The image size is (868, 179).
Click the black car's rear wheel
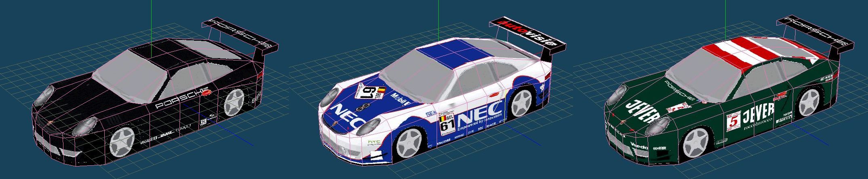pos(234,101)
